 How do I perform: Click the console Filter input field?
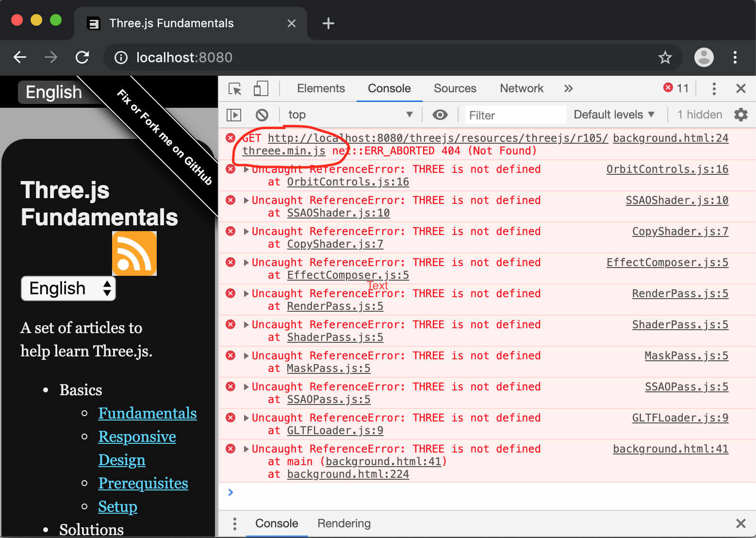click(514, 116)
